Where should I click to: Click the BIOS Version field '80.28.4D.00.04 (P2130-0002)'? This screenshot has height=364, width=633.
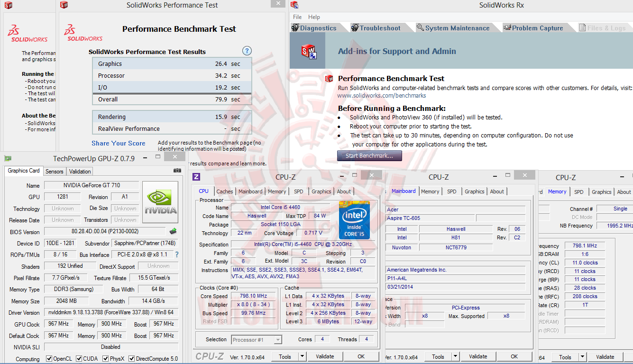pos(105,232)
